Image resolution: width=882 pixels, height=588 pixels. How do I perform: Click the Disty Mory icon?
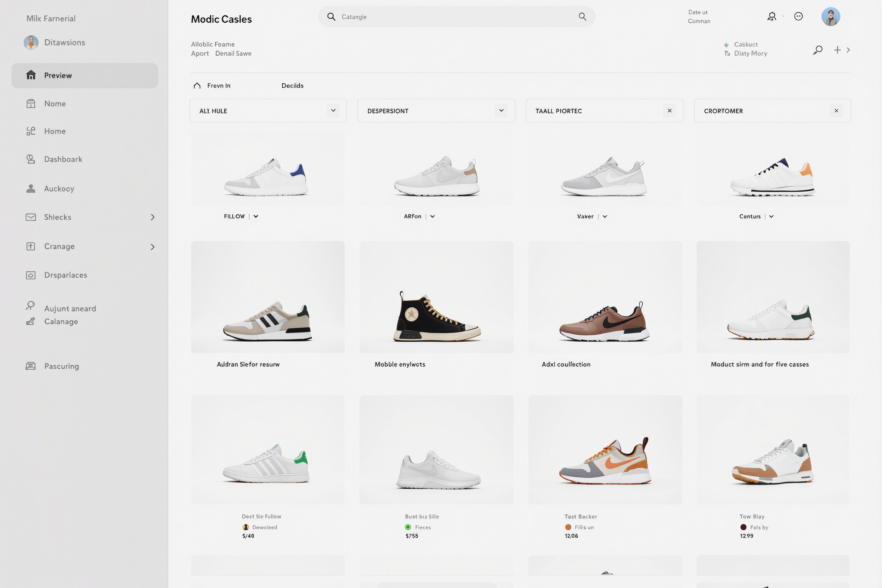[727, 53]
